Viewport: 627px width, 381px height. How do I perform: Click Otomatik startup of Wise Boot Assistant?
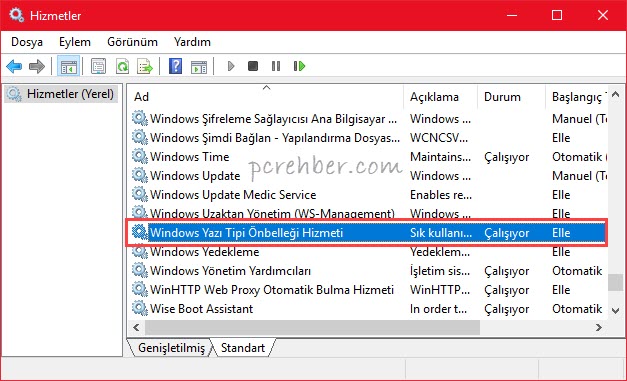(577, 309)
